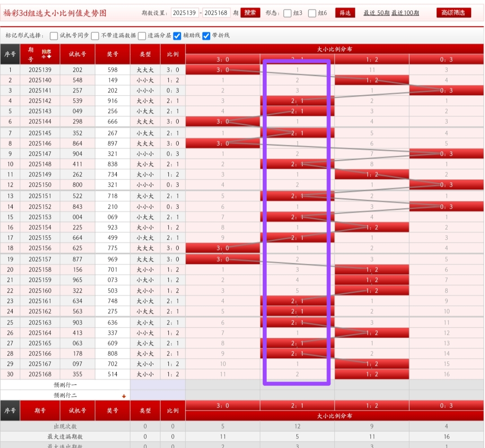
Task: Enable 不带遗漏数据 checkbox
Action: point(95,36)
